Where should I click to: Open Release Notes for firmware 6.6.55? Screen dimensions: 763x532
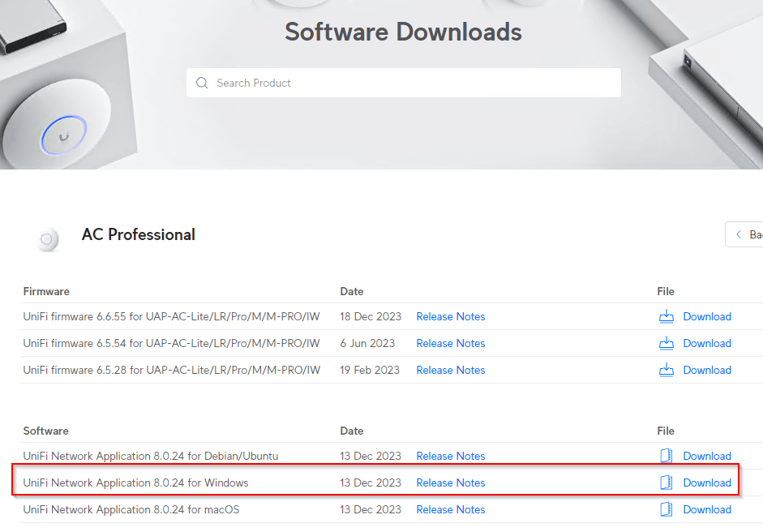tap(450, 316)
